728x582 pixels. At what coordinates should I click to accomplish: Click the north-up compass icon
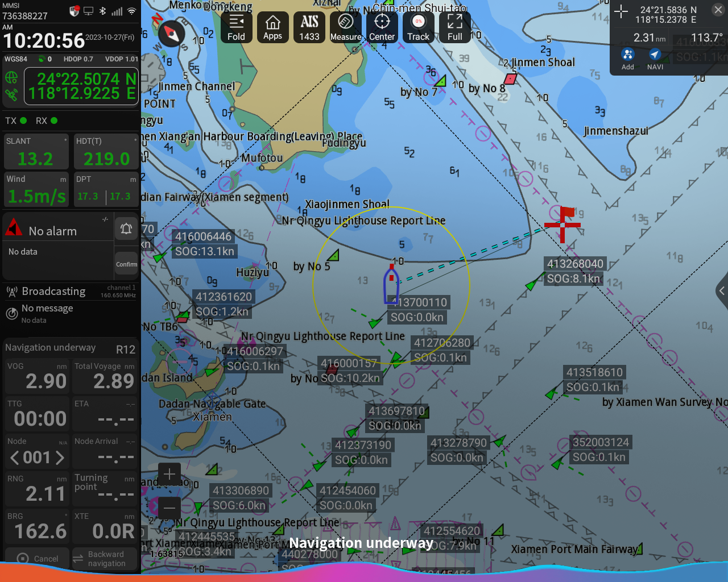[171, 34]
